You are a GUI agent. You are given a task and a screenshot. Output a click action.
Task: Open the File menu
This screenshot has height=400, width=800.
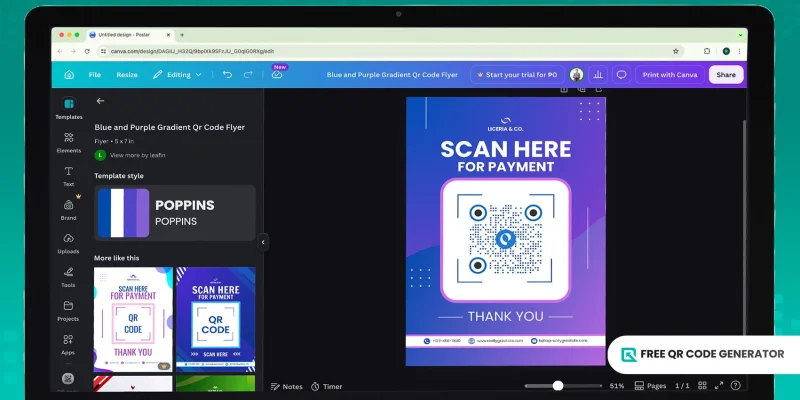(95, 74)
